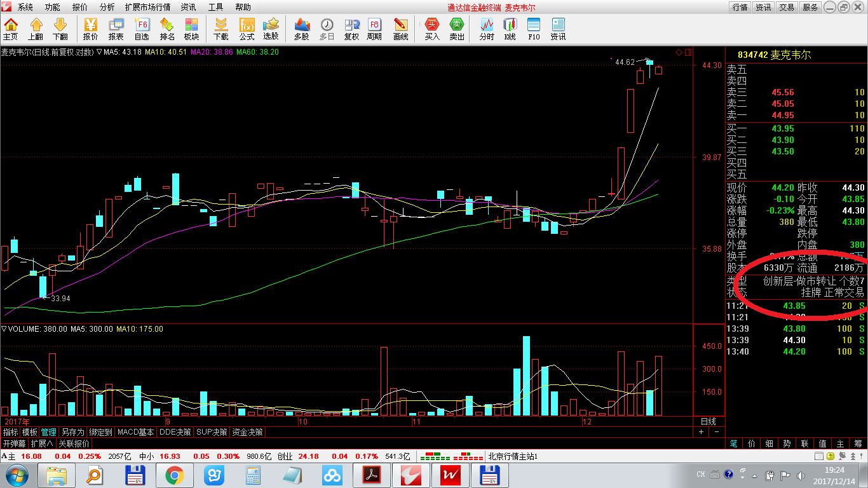Open the 系统 menu

tap(25, 7)
